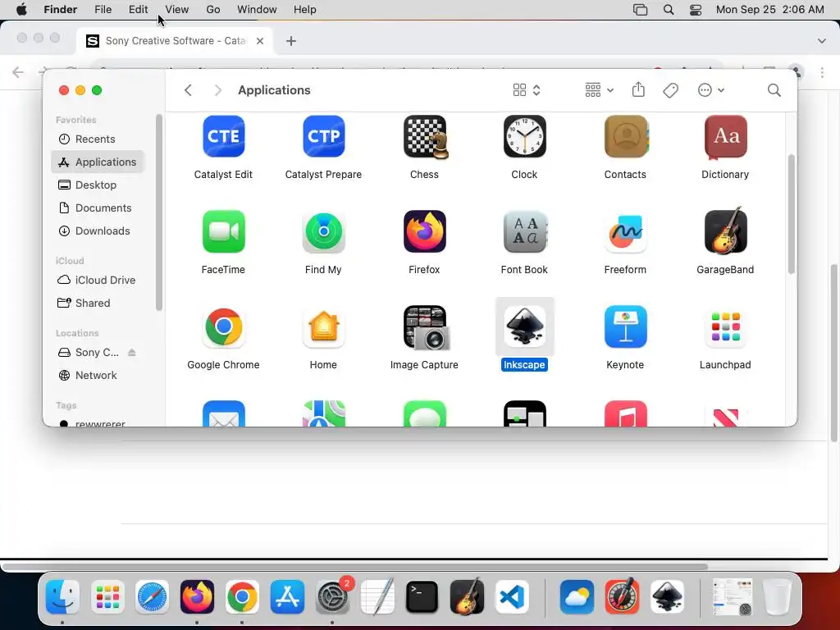
Task: Open the File menu
Action: tap(103, 10)
